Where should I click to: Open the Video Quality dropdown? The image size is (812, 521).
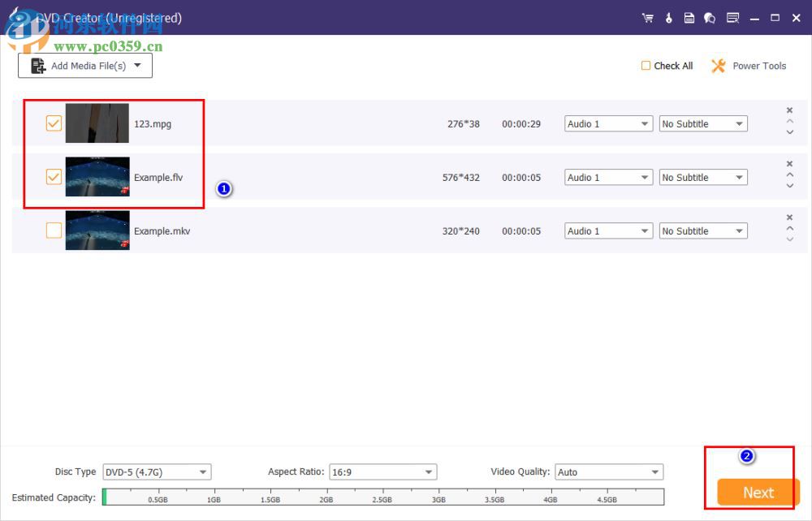tap(608, 471)
